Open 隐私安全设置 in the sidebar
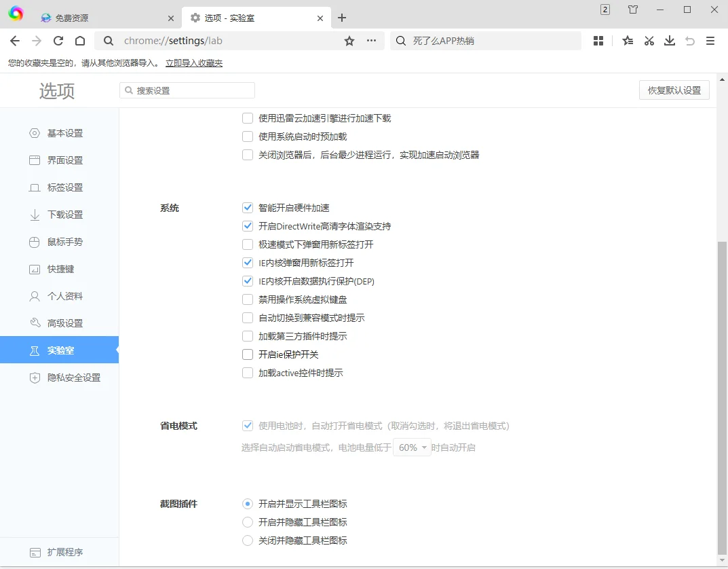Viewport: 728px width, 569px height. coord(73,378)
